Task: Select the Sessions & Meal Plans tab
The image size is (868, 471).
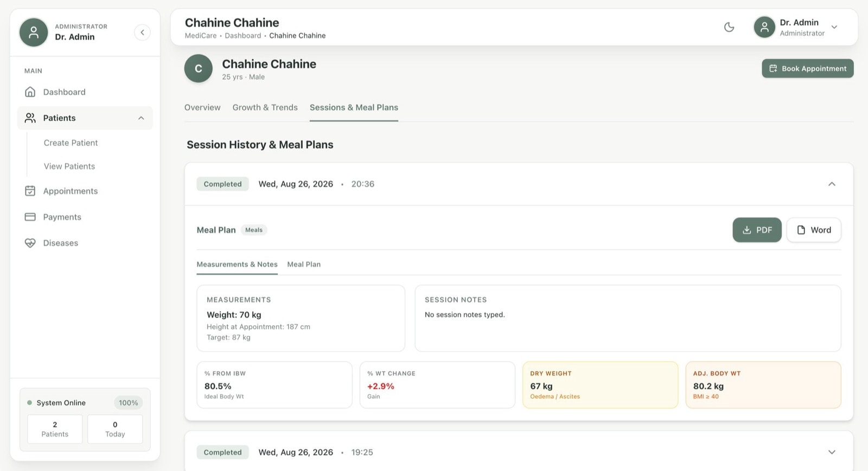Action: pos(354,107)
